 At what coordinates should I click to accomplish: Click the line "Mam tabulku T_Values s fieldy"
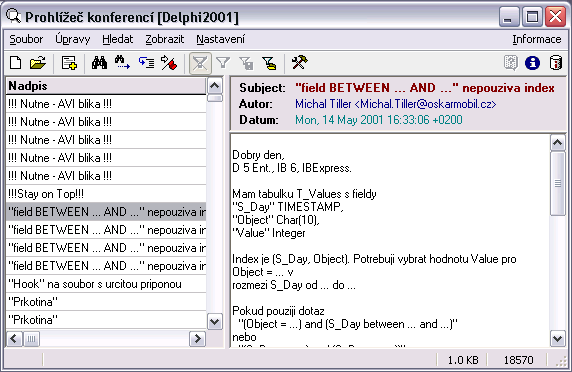(x=304, y=194)
